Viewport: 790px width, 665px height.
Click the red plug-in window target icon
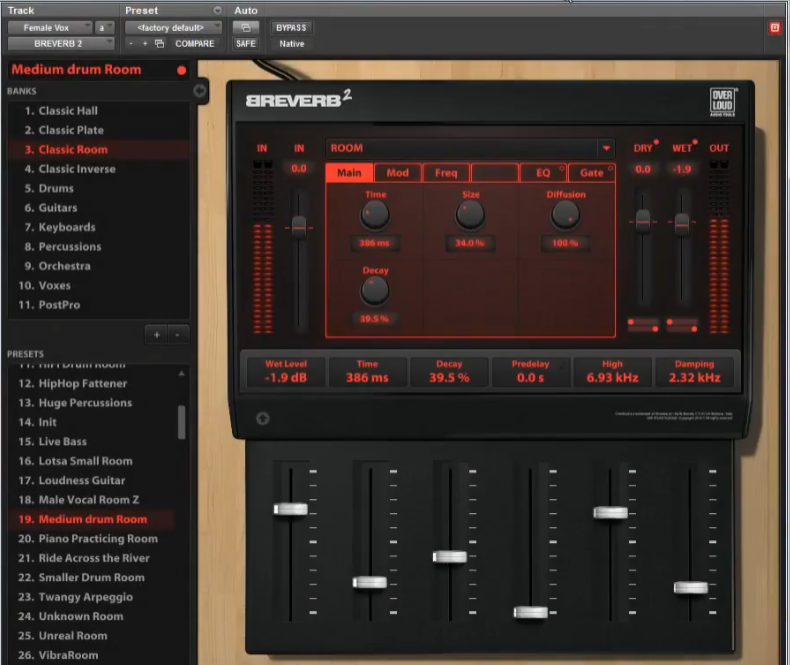point(775,28)
